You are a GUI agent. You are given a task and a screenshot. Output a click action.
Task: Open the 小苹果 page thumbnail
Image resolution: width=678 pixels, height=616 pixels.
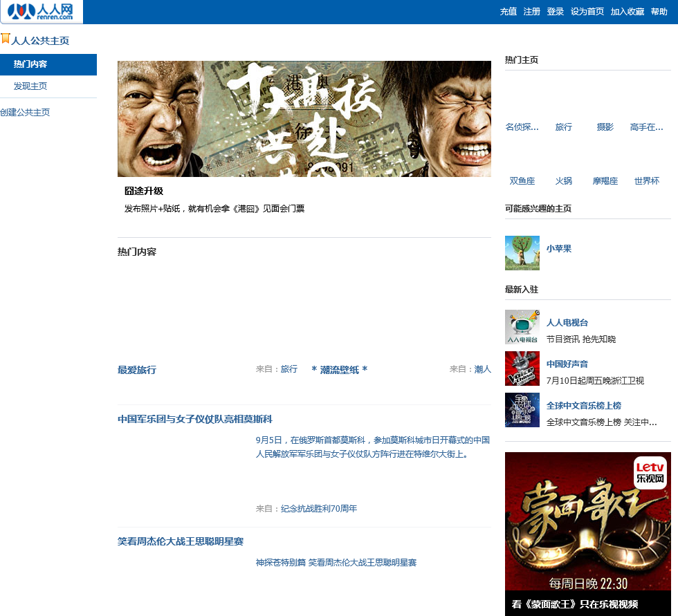point(522,253)
